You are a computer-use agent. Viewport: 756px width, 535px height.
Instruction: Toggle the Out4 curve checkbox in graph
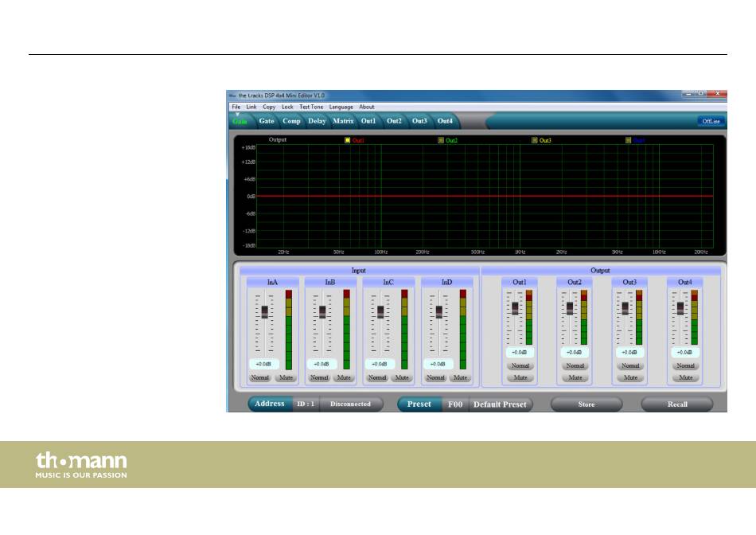pyautogui.click(x=628, y=140)
